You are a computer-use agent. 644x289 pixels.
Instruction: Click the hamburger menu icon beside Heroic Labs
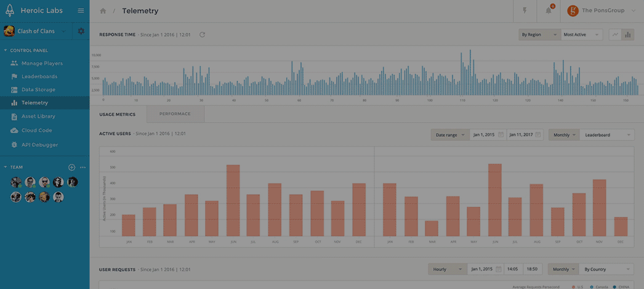click(x=81, y=11)
